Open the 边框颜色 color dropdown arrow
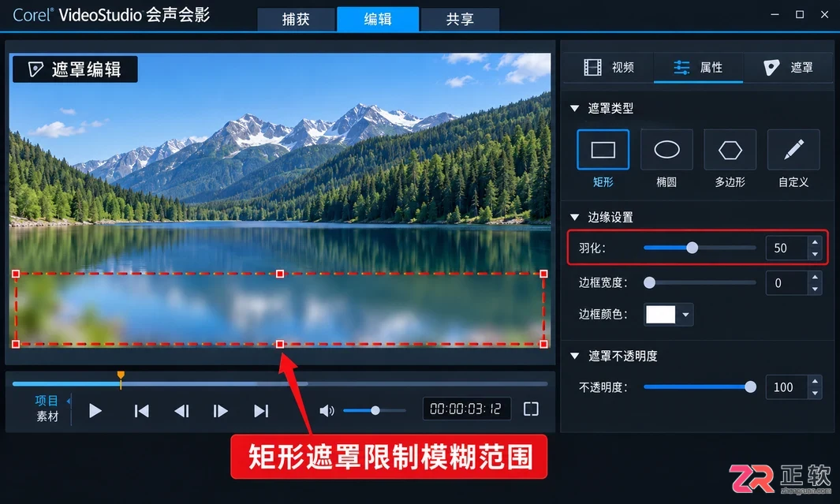 pos(685,315)
